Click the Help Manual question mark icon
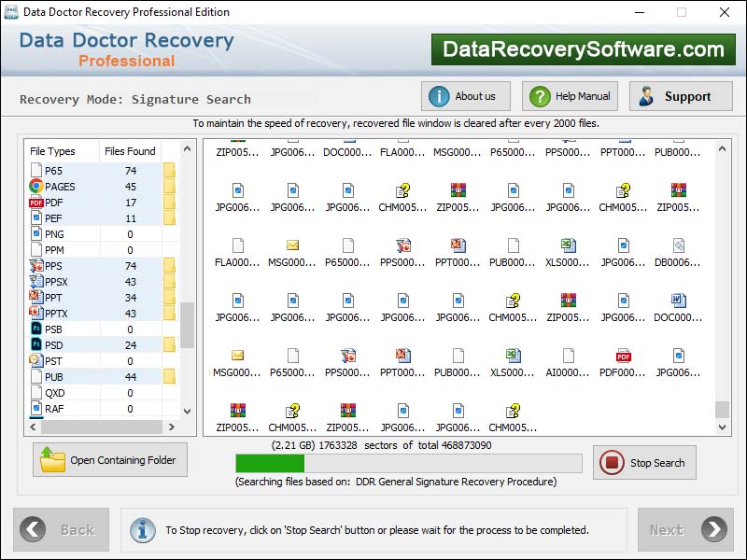Viewport: 747px width, 560px height. point(540,97)
